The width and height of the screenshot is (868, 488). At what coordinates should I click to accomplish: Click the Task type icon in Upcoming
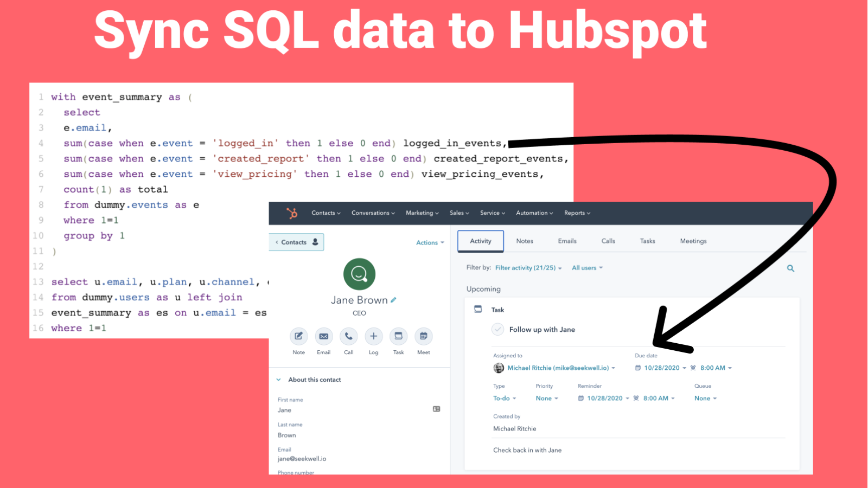(x=478, y=309)
